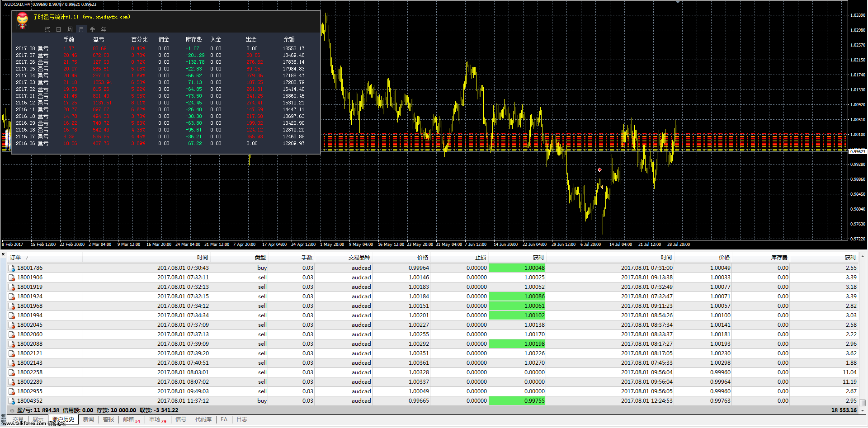
Task: Select the 账户历史 terminal tab
Action: point(63,419)
